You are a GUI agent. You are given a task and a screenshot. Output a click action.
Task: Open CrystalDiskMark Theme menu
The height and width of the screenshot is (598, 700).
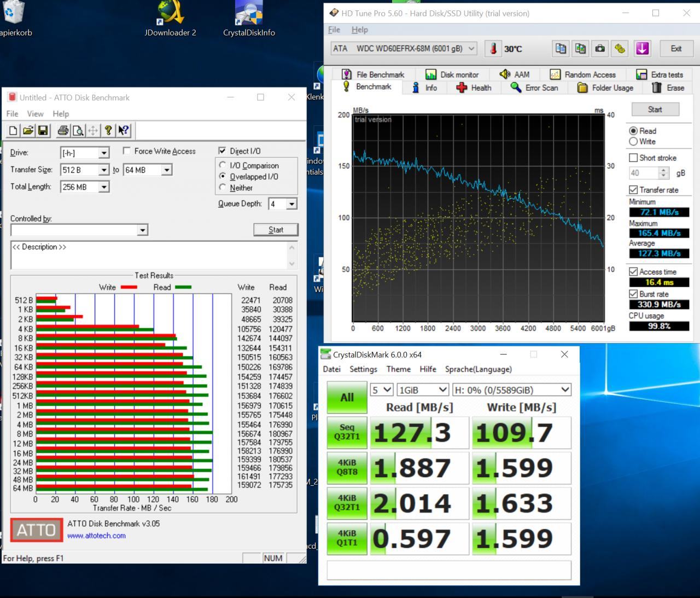[398, 369]
